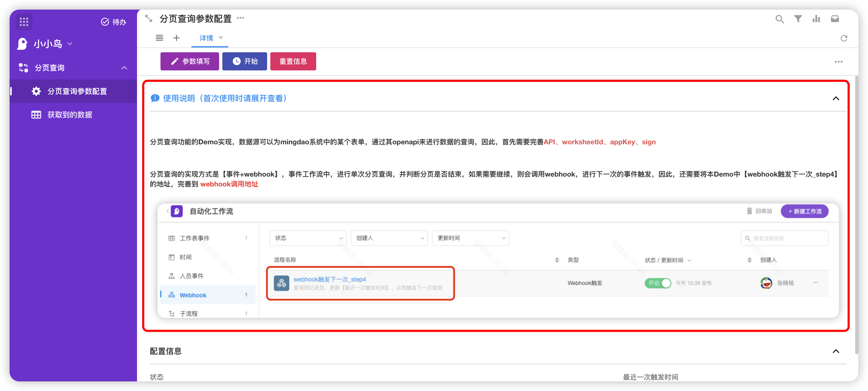Select 获取到的数据 in sidebar
Image resolution: width=868 pixels, height=391 pixels.
coord(70,115)
